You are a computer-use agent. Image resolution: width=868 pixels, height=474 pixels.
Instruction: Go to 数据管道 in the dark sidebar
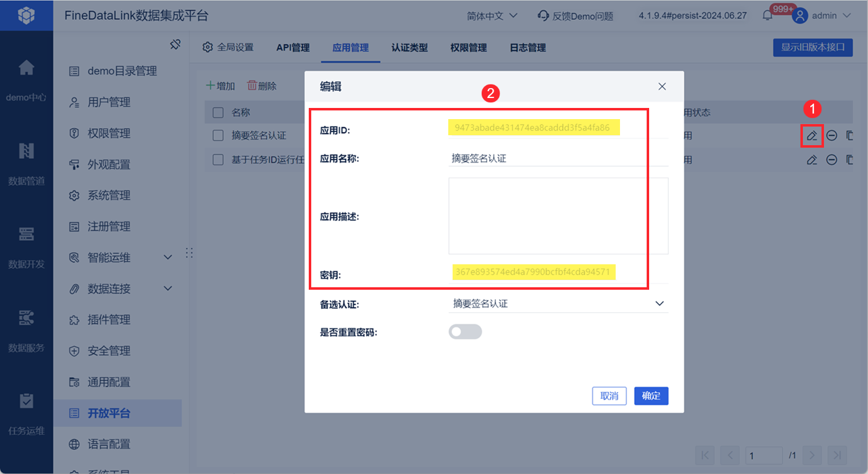click(x=26, y=163)
